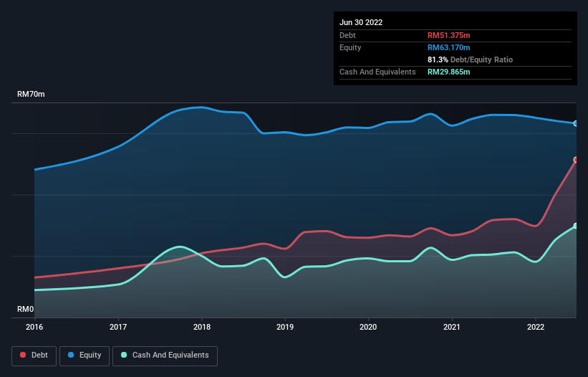Click the Cash data point at Jun 2022
This screenshot has height=377, width=588.
click(576, 226)
